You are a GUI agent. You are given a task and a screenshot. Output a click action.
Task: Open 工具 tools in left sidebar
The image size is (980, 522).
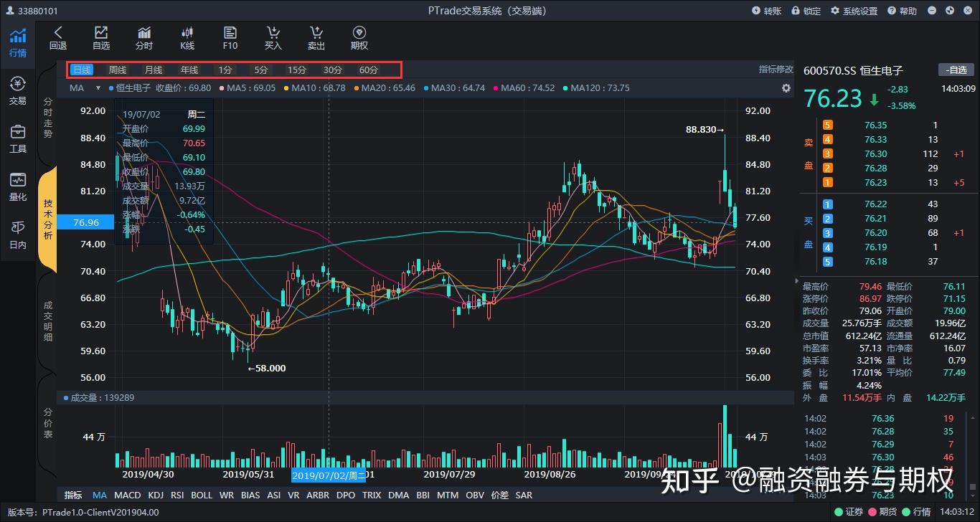[x=18, y=139]
